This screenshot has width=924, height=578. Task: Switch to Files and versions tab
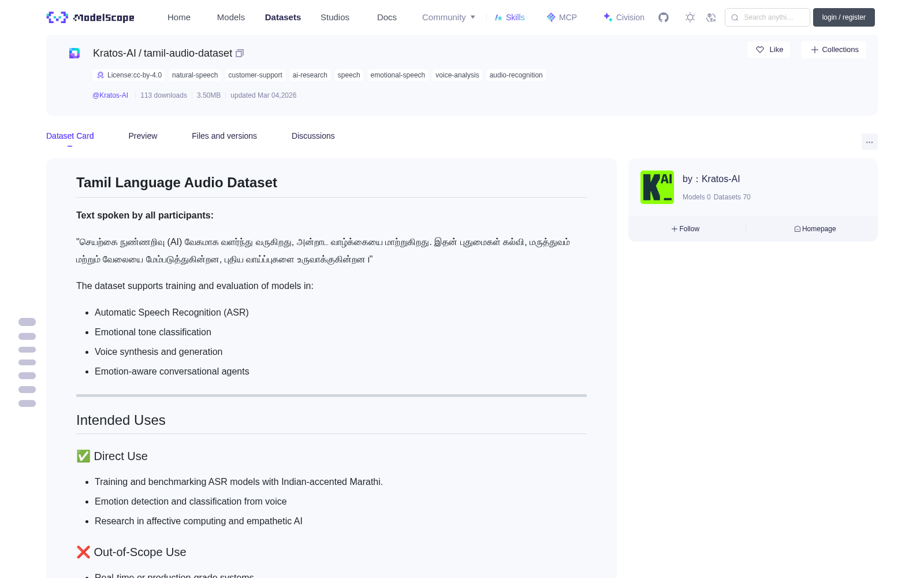click(224, 136)
